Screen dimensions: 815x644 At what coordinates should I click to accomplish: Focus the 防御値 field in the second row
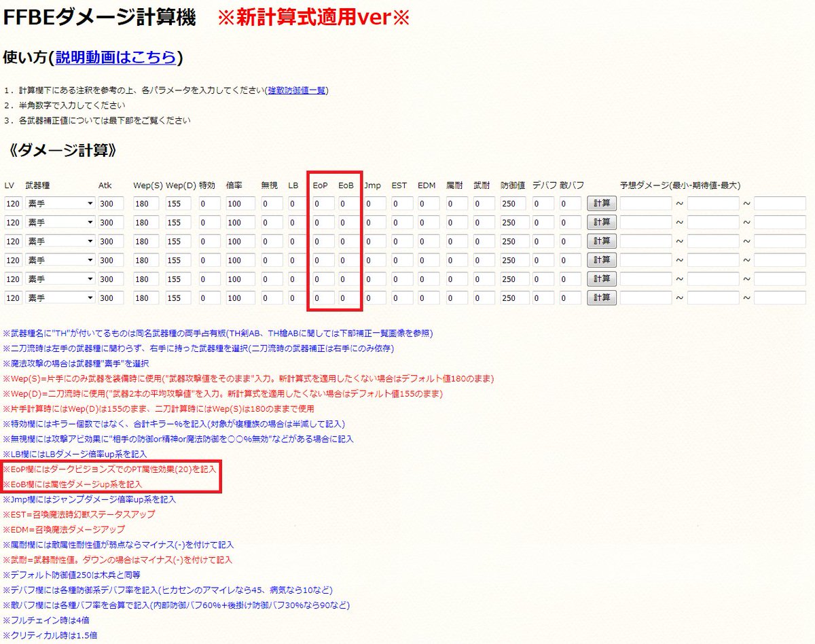[x=514, y=222]
